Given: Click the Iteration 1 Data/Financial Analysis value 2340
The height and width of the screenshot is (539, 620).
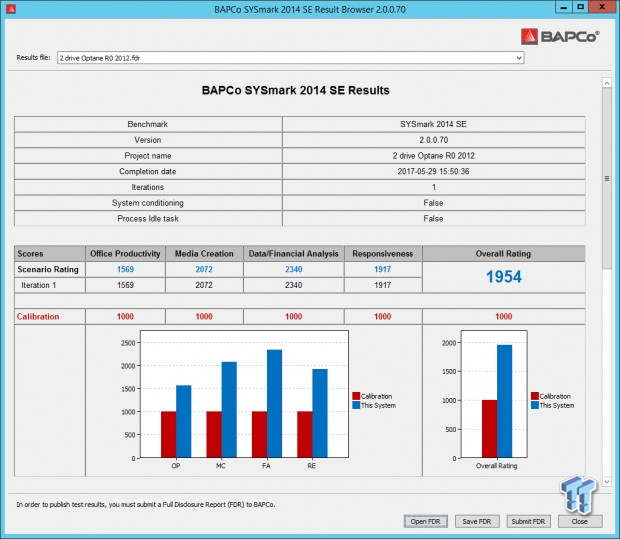Looking at the screenshot, I should click(294, 285).
